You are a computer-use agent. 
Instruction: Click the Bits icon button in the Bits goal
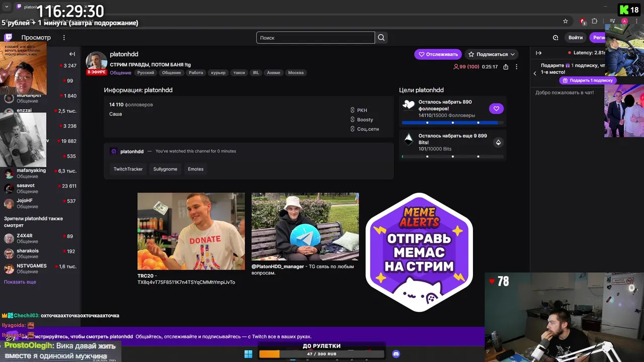pos(498,142)
